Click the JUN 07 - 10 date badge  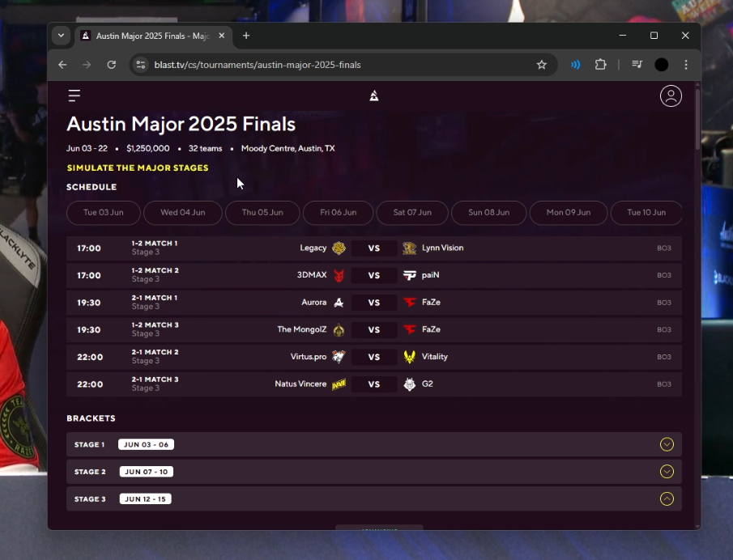coord(147,472)
